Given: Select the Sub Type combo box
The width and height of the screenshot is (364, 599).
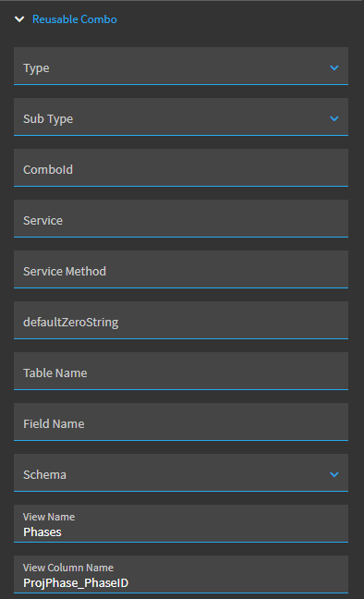Looking at the screenshot, I should pos(181,116).
